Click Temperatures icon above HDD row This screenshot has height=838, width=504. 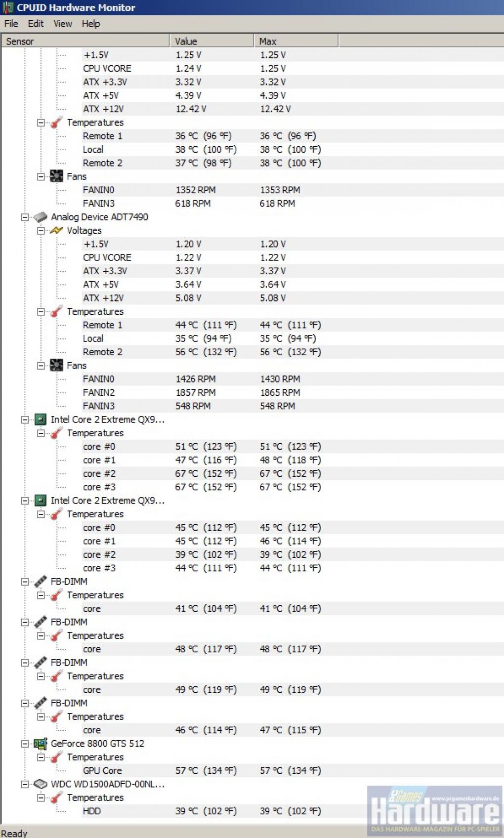coord(56,798)
